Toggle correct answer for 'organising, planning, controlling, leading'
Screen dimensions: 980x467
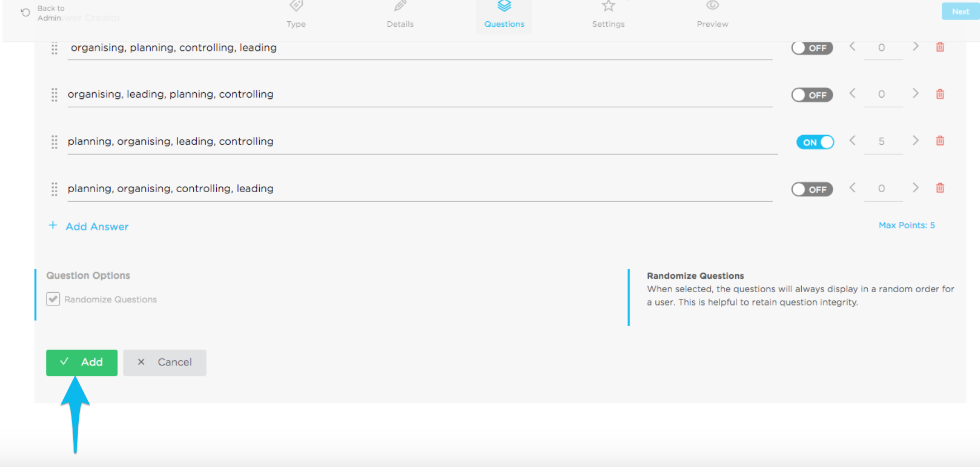point(812,48)
